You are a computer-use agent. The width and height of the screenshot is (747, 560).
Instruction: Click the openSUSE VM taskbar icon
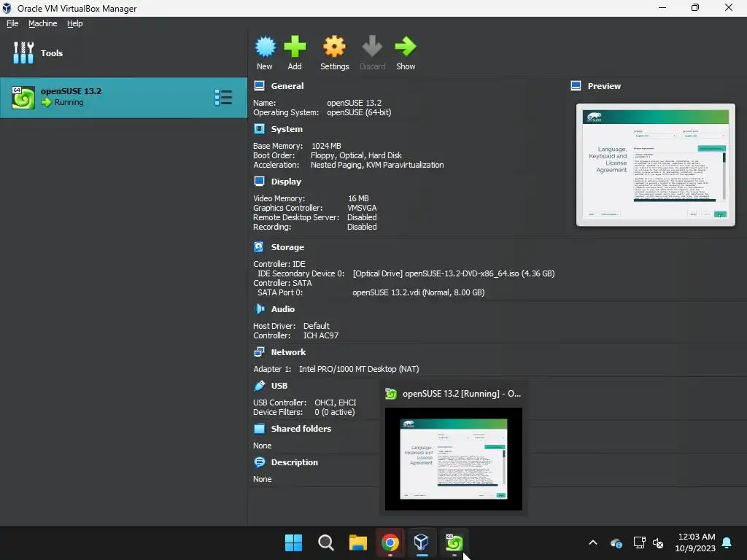(454, 542)
